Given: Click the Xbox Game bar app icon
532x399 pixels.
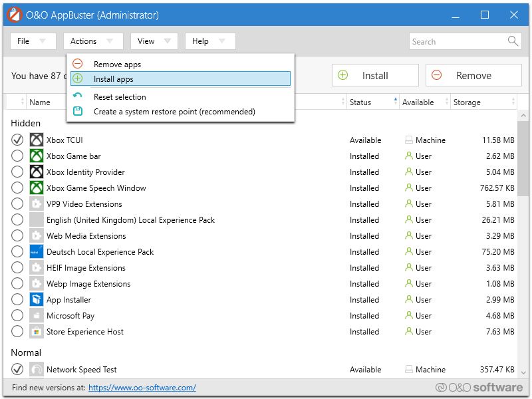Looking at the screenshot, I should 37,156.
